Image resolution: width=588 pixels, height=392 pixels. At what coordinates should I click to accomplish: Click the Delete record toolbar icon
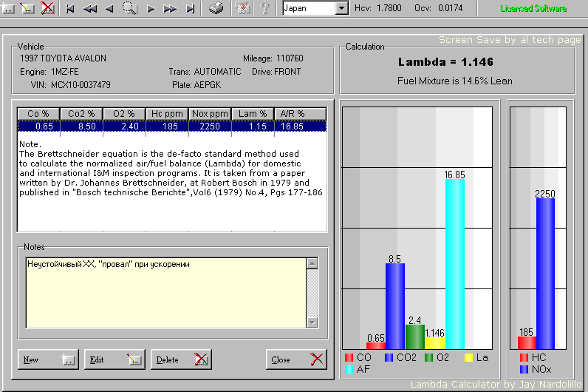[x=47, y=9]
